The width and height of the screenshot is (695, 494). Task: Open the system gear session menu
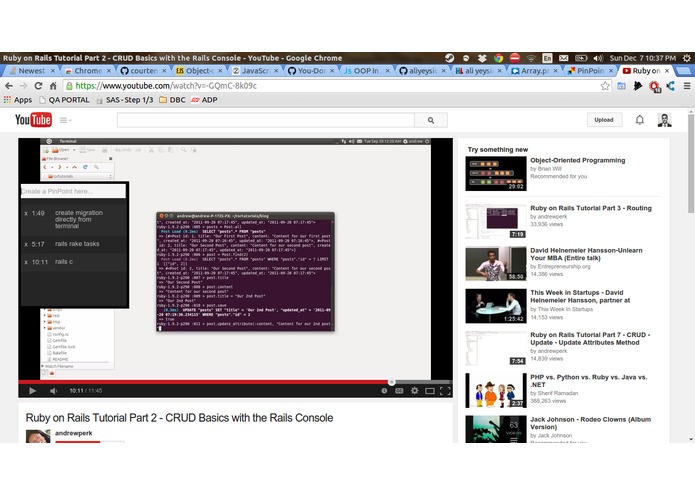pos(687,58)
